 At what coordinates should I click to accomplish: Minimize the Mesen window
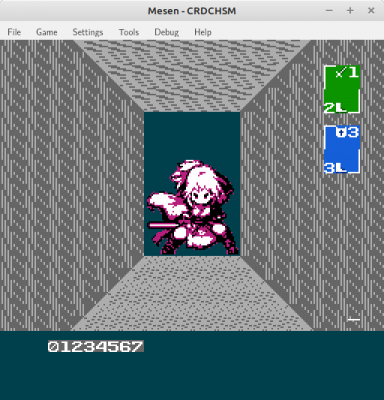pyautogui.click(x=329, y=11)
